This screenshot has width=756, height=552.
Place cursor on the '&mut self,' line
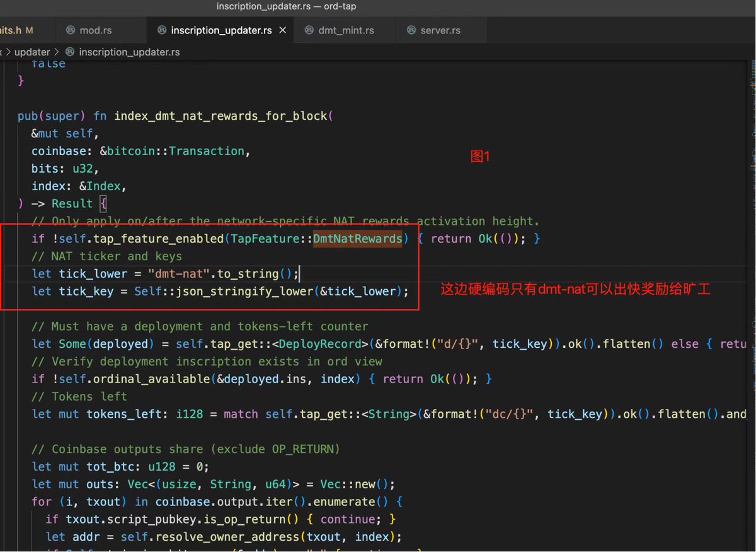pos(66,134)
